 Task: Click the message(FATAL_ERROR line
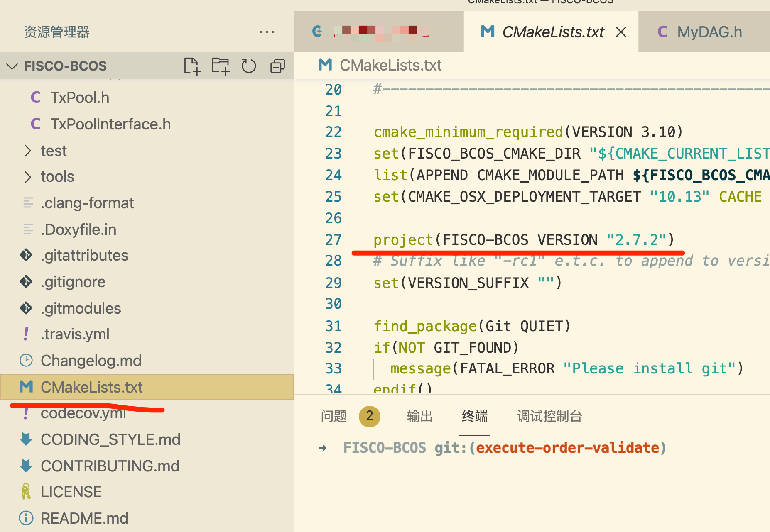(x=567, y=368)
